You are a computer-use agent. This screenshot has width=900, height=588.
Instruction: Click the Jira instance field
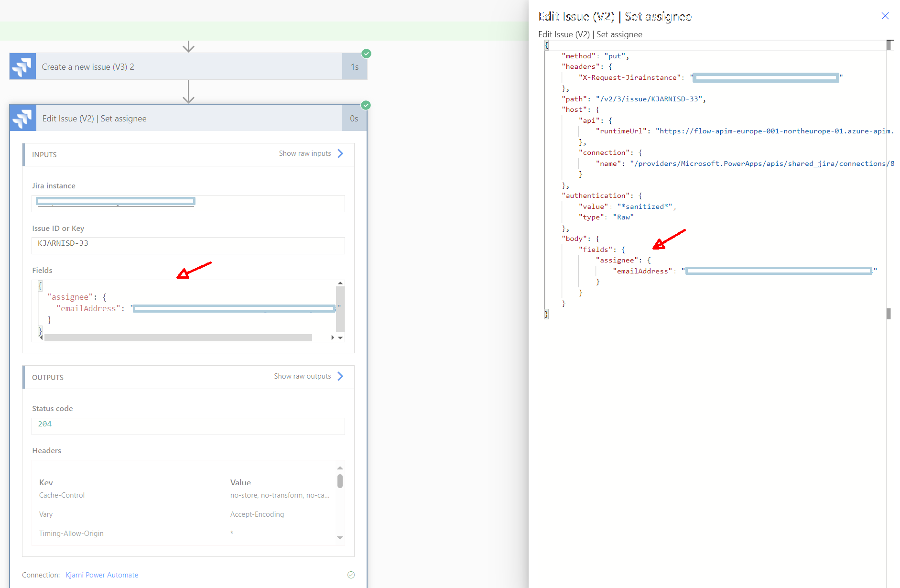pyautogui.click(x=188, y=203)
